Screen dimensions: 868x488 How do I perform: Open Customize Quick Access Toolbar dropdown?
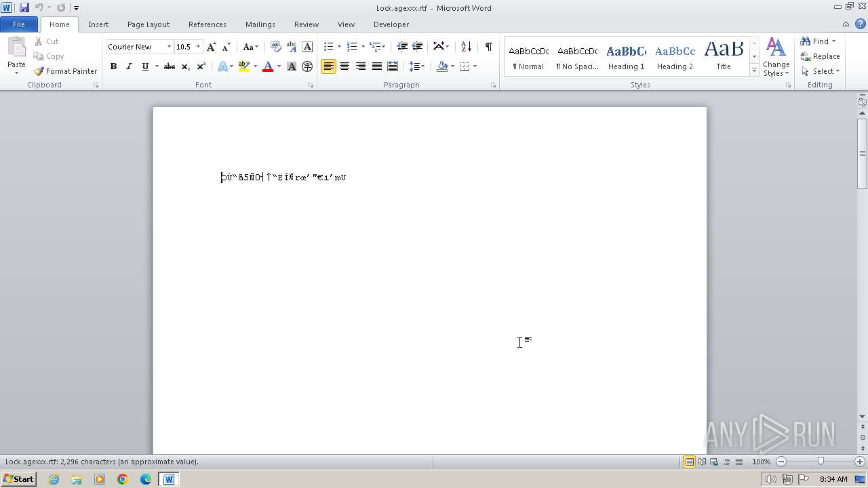tap(76, 8)
